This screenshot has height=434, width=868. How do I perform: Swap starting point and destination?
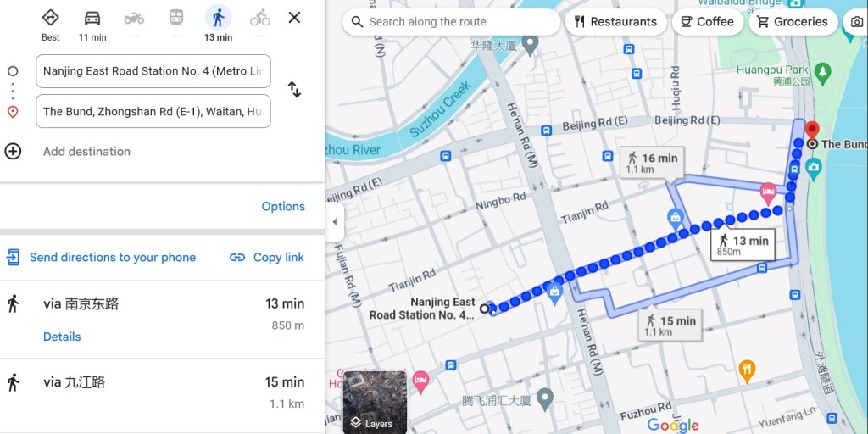point(294,90)
